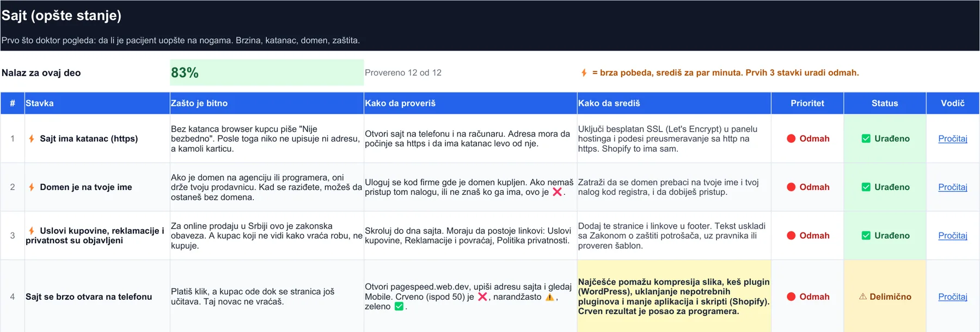The height and width of the screenshot is (332, 980).
Task: Click red X icon in pagespeed check instructions
Action: 482,297
